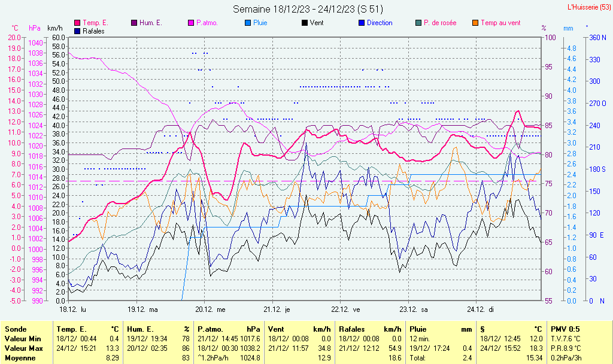Click the mean humidity value 83

pyautogui.click(x=186, y=358)
